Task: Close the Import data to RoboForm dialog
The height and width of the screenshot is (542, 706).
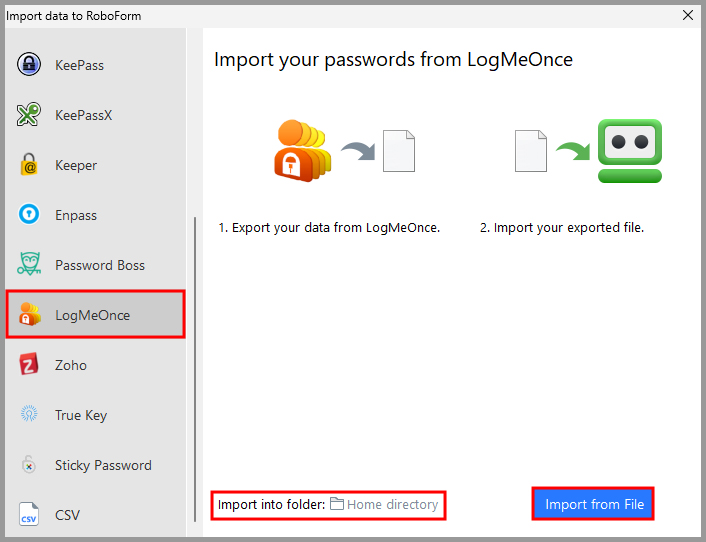Action: pyautogui.click(x=687, y=15)
